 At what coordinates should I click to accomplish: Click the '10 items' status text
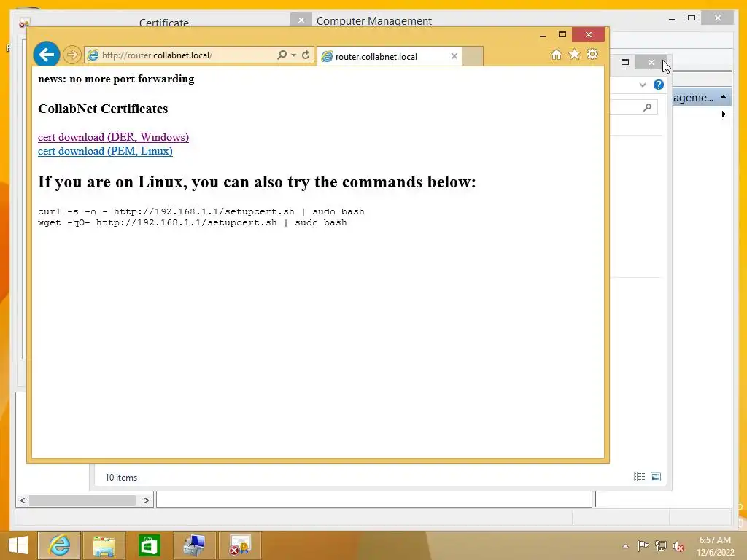(x=121, y=477)
